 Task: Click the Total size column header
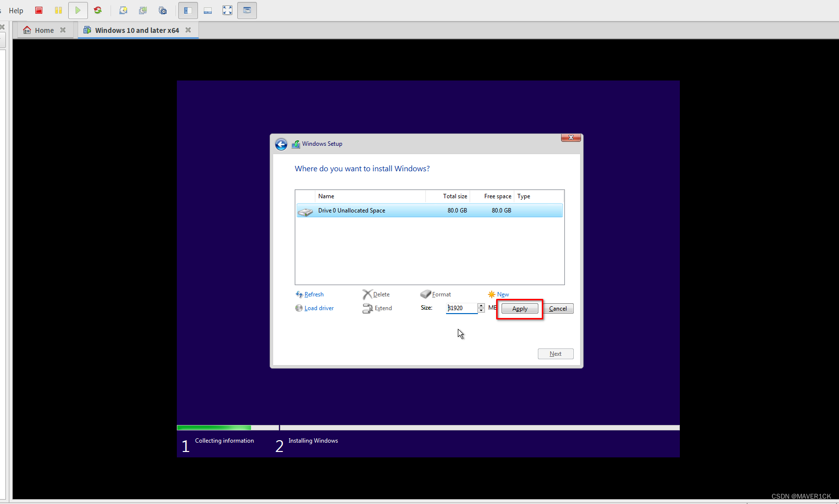pos(447,196)
